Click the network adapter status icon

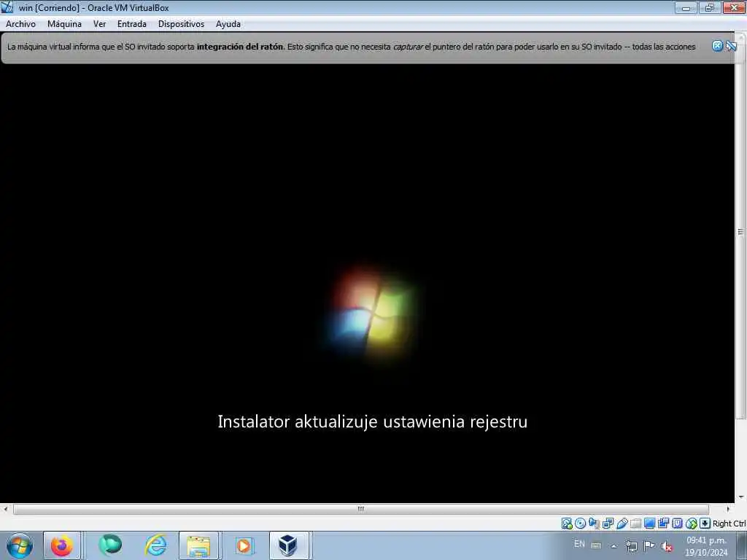594,524
